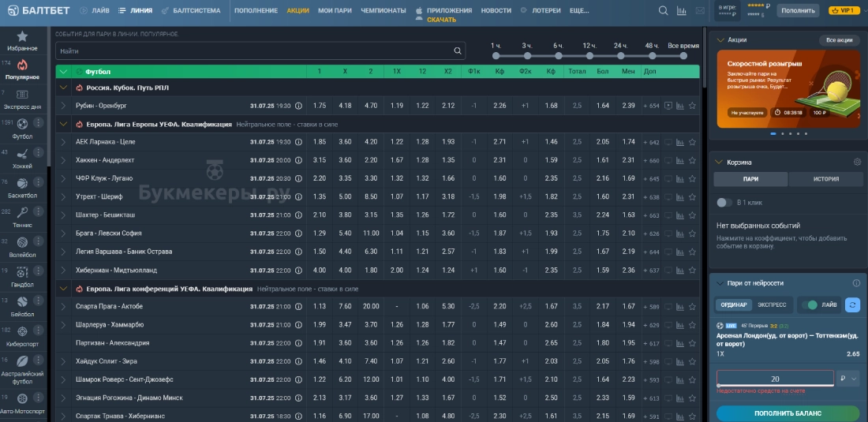Click the Пополнить button in header
The width and height of the screenshot is (868, 422).
798,10
